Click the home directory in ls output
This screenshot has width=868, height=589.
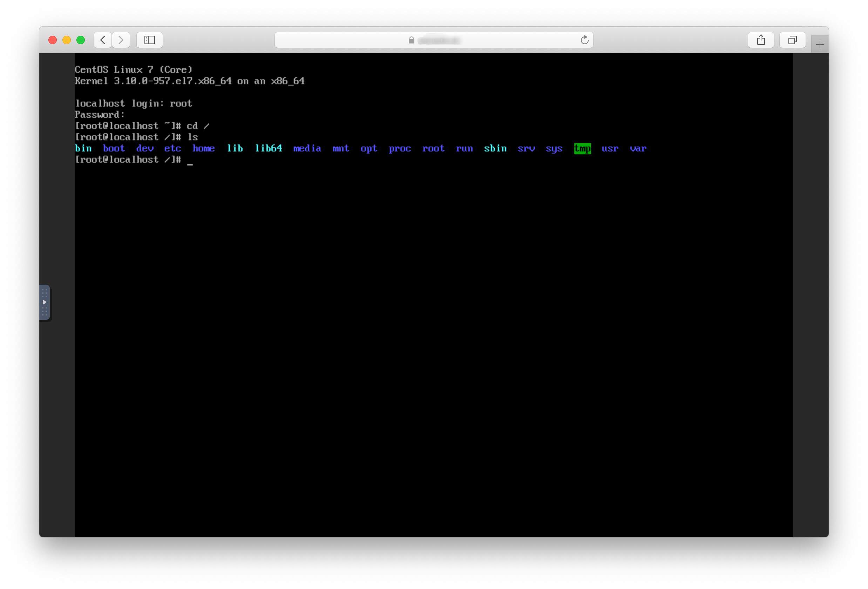204,148
